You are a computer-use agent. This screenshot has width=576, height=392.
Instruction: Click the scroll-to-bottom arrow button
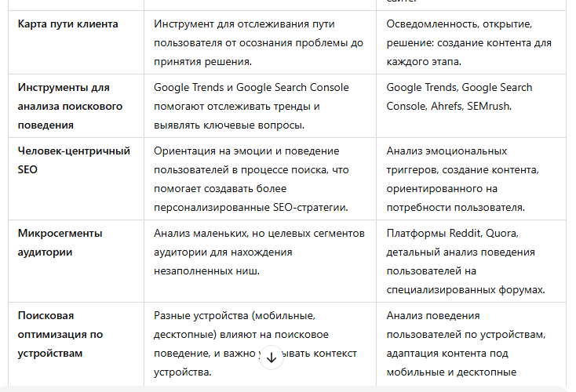click(271, 357)
